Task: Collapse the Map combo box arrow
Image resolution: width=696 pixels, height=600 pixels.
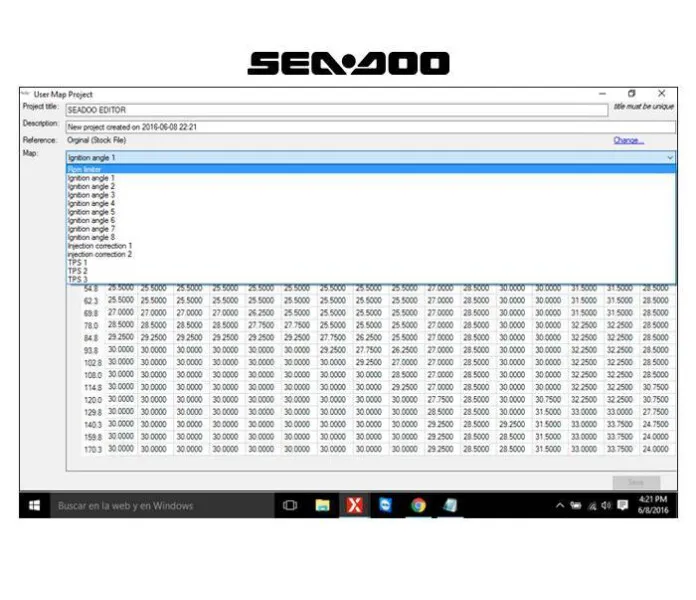Action: click(x=669, y=158)
